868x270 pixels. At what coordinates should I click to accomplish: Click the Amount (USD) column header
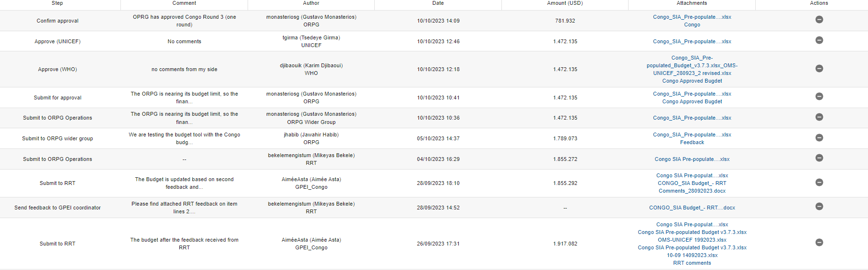click(x=565, y=3)
